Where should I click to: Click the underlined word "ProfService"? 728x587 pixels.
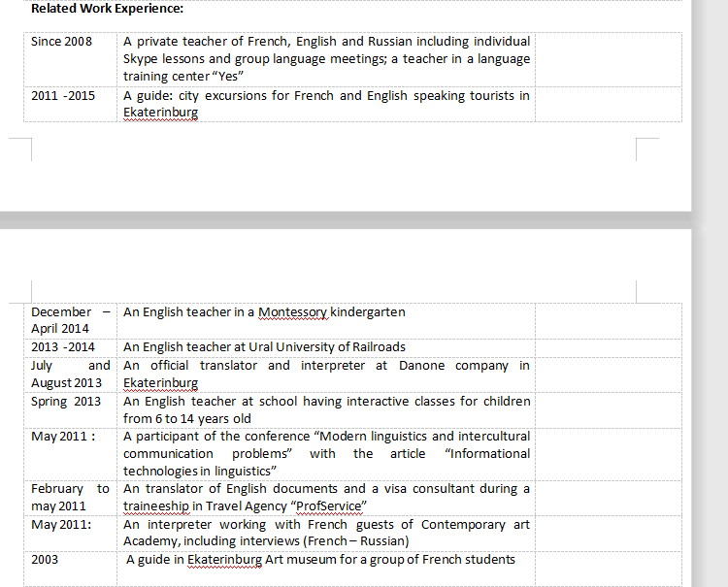[324, 506]
